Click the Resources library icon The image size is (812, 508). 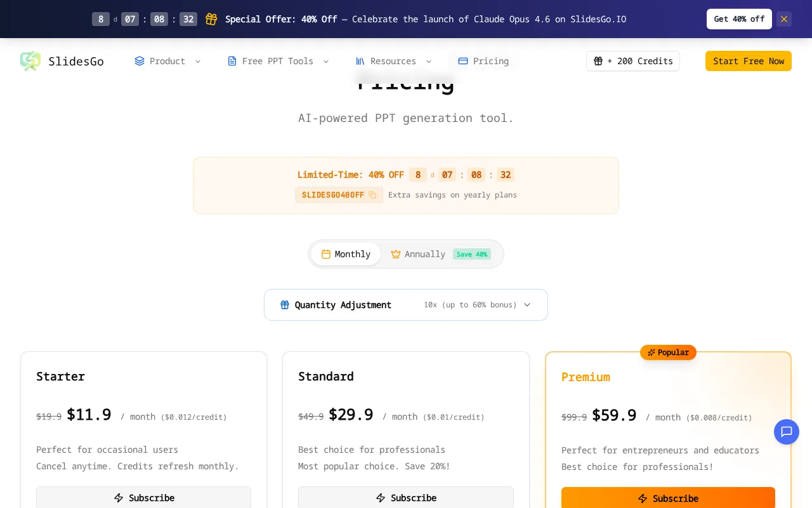point(360,61)
